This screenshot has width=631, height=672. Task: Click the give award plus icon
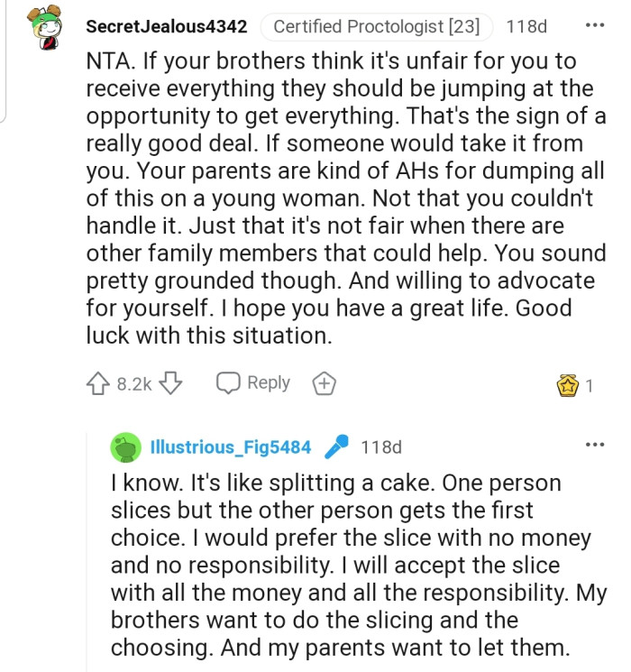324,383
